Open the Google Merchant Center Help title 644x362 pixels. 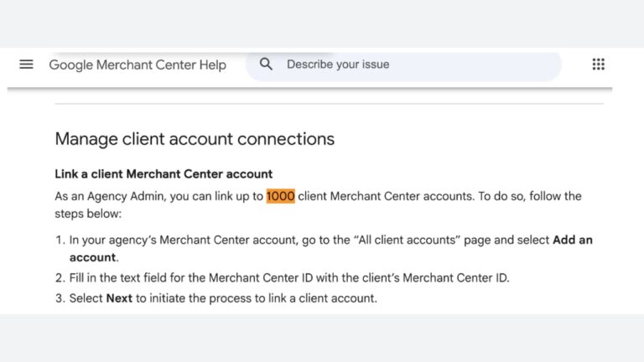pyautogui.click(x=138, y=65)
